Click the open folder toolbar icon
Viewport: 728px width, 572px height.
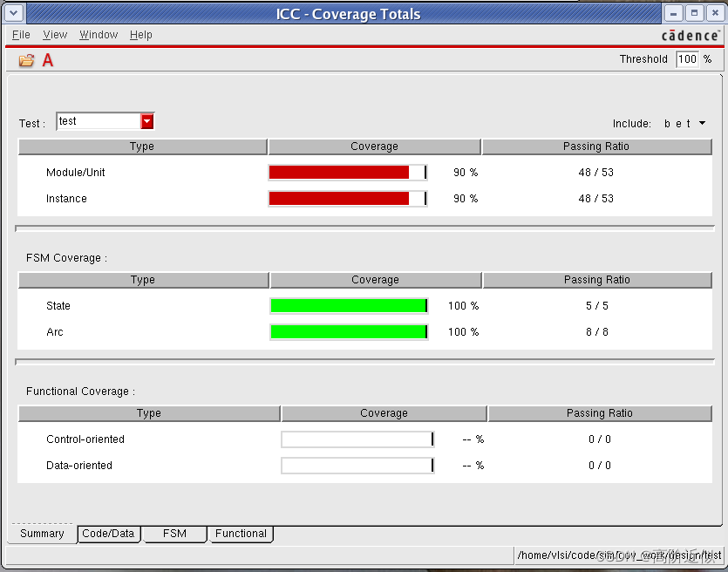point(26,60)
